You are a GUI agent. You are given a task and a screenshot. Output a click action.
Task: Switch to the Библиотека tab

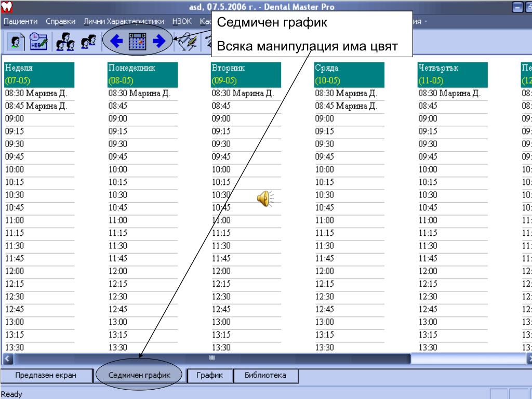265,375
